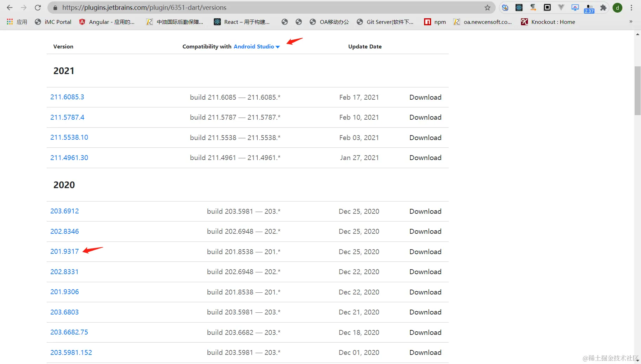
Task: Go forward to the next page
Action: 24,7
